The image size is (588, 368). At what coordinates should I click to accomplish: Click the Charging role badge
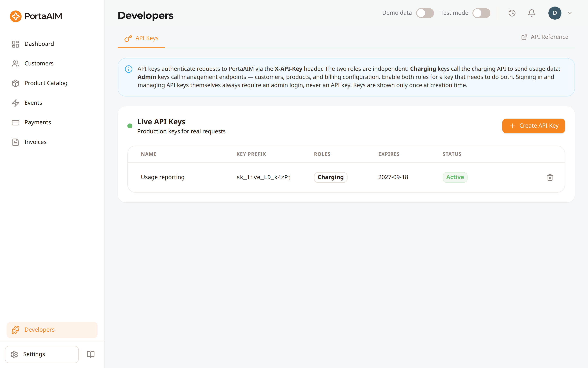[x=331, y=177]
